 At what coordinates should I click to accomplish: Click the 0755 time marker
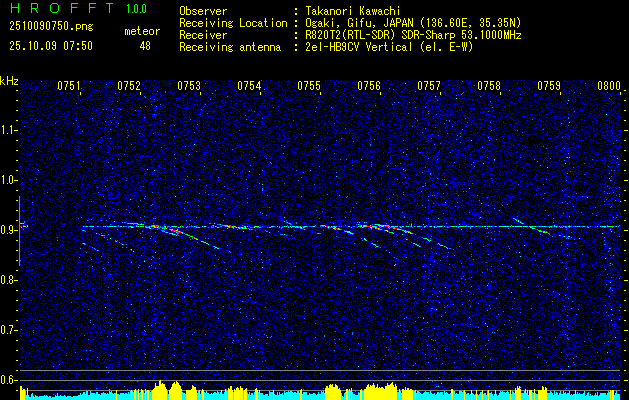click(x=309, y=86)
